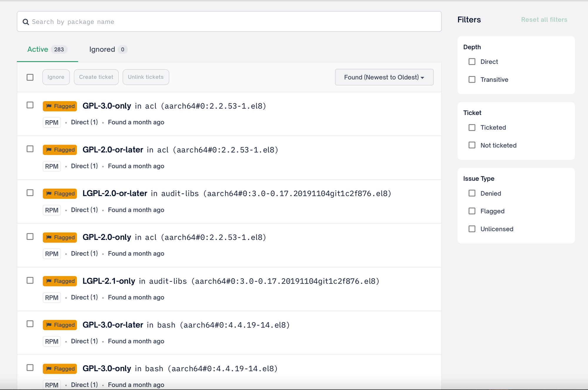Screen dimensions: 588x390
Task: Click the search magnifier icon
Action: [26, 21]
